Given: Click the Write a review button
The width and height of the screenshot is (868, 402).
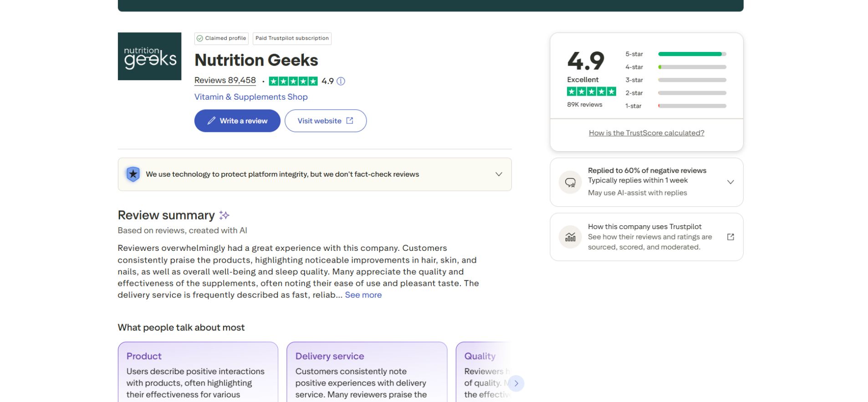Looking at the screenshot, I should pos(237,121).
